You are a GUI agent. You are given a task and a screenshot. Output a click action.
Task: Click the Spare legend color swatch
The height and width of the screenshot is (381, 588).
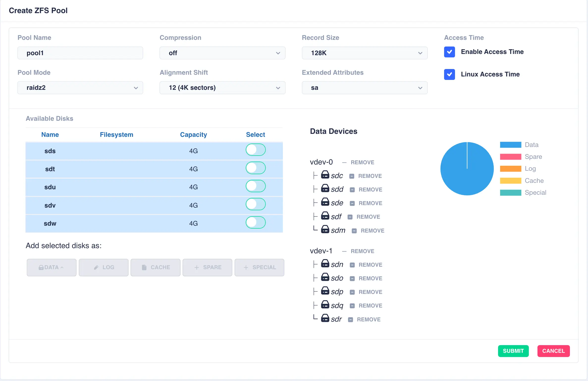tap(510, 157)
